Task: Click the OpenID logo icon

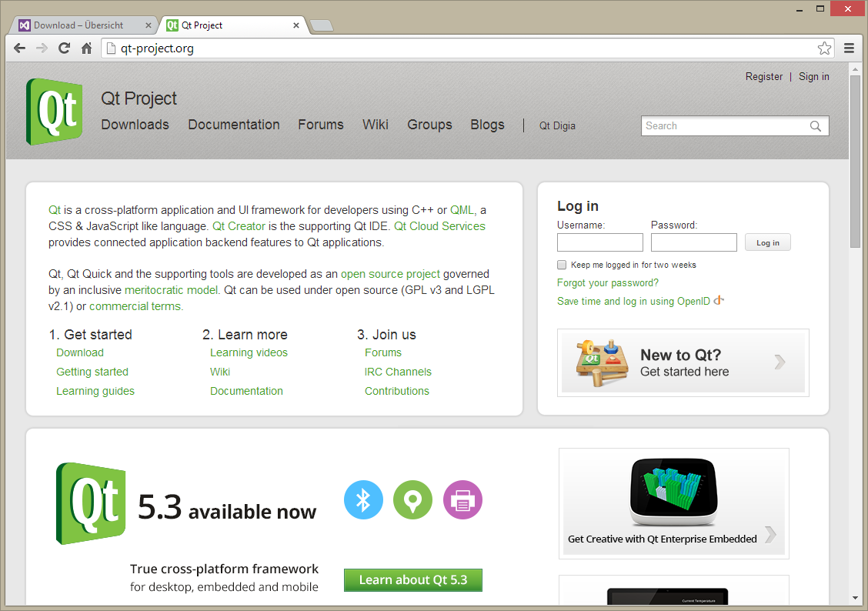Action: (719, 301)
